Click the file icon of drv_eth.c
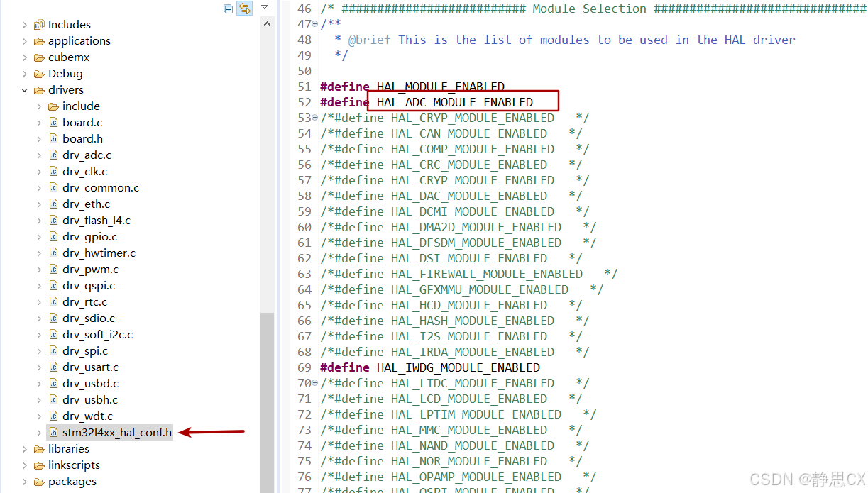The image size is (868, 493). (x=53, y=204)
